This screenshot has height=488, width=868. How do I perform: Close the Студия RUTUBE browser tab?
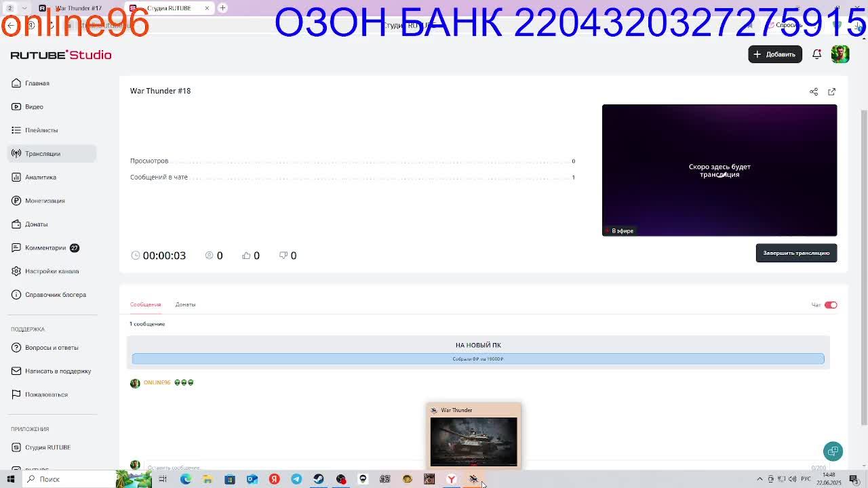pos(207,8)
